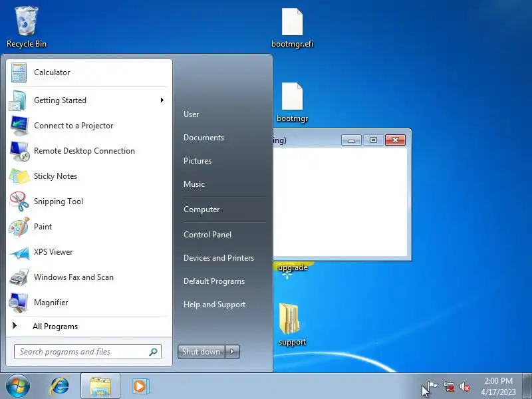Image resolution: width=532 pixels, height=399 pixels.
Task: Click the Shut down button
Action: pos(201,352)
